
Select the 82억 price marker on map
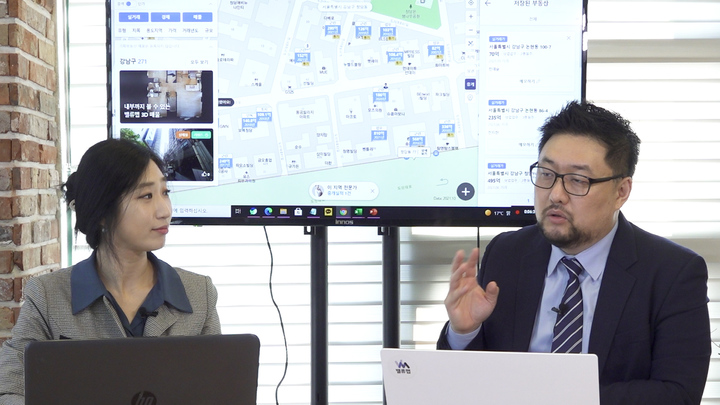coord(435,50)
